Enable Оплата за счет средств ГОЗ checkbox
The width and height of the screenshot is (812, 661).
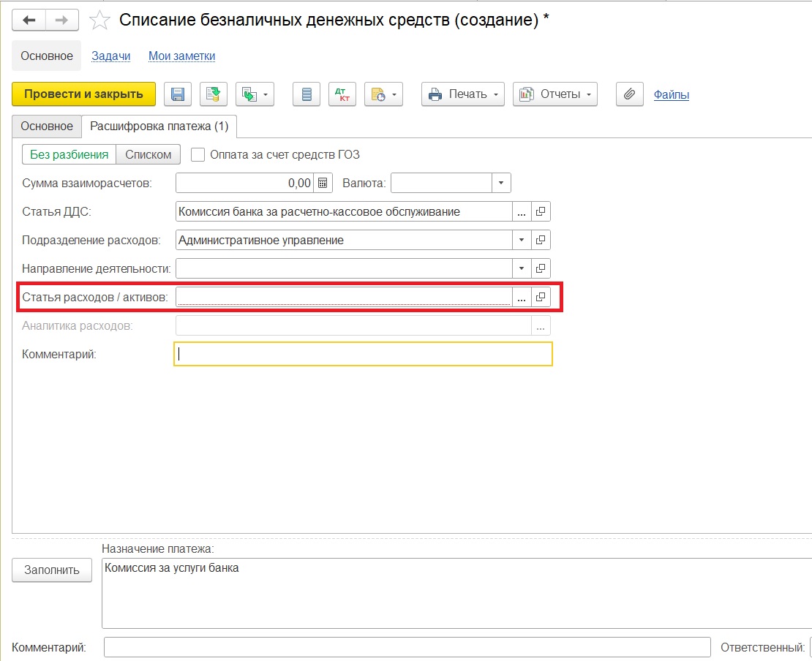click(x=198, y=155)
